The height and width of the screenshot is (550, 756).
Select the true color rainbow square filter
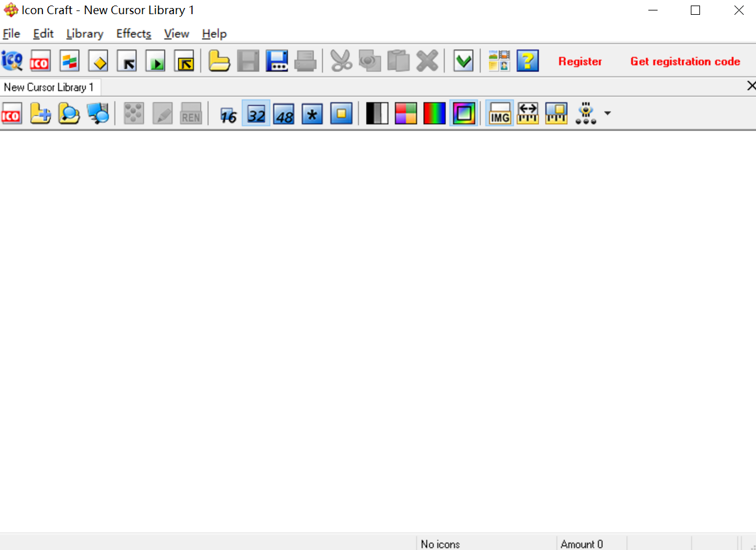click(x=463, y=114)
